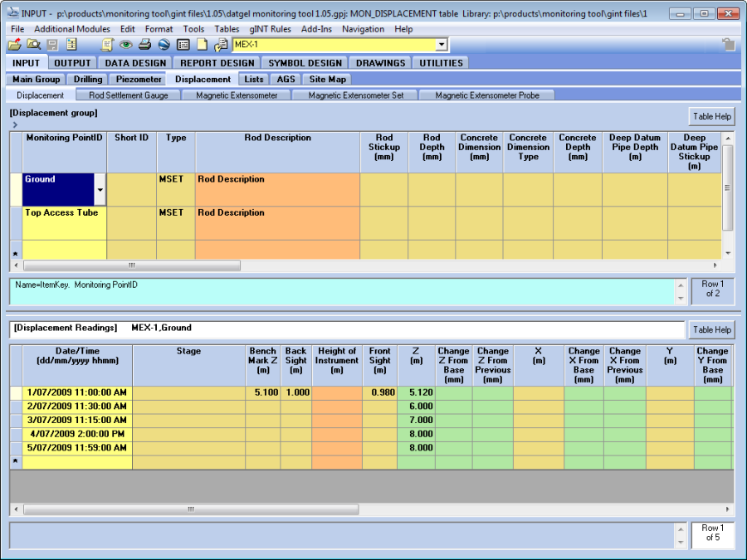Click the blue globe icon in toolbar
The width and height of the screenshot is (747, 560).
coord(164,45)
